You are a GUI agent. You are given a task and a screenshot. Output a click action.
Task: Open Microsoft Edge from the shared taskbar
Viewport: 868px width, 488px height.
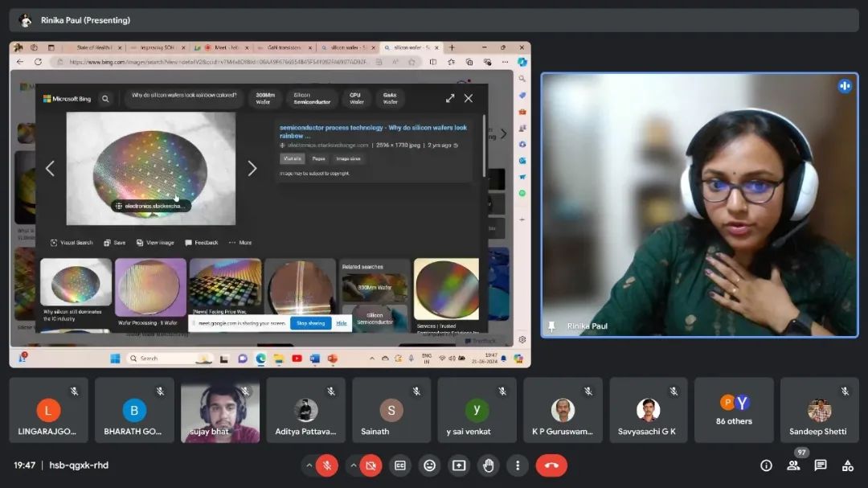coord(260,359)
